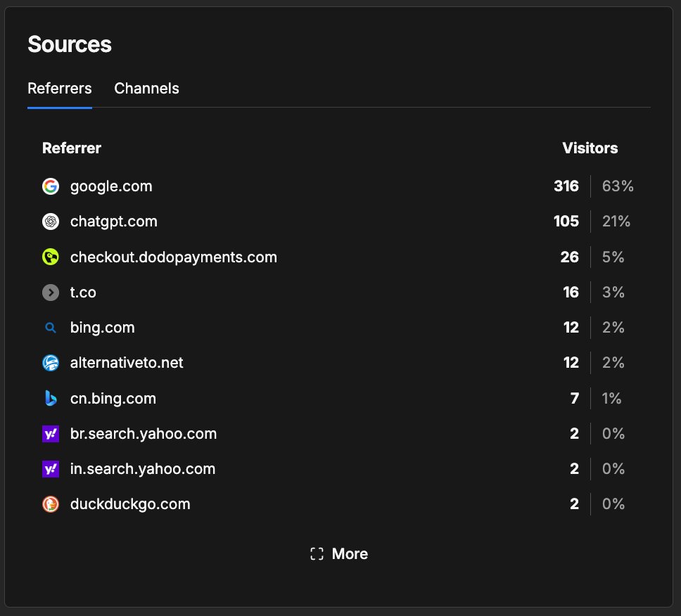The height and width of the screenshot is (616, 681).
Task: Open the More referrers view
Action: [x=339, y=554]
